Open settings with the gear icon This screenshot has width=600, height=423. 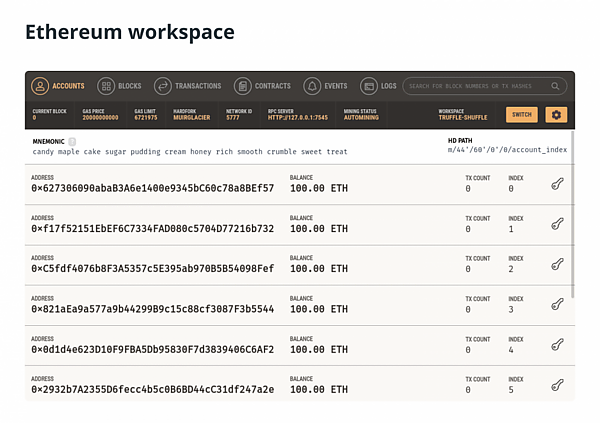[x=556, y=114]
